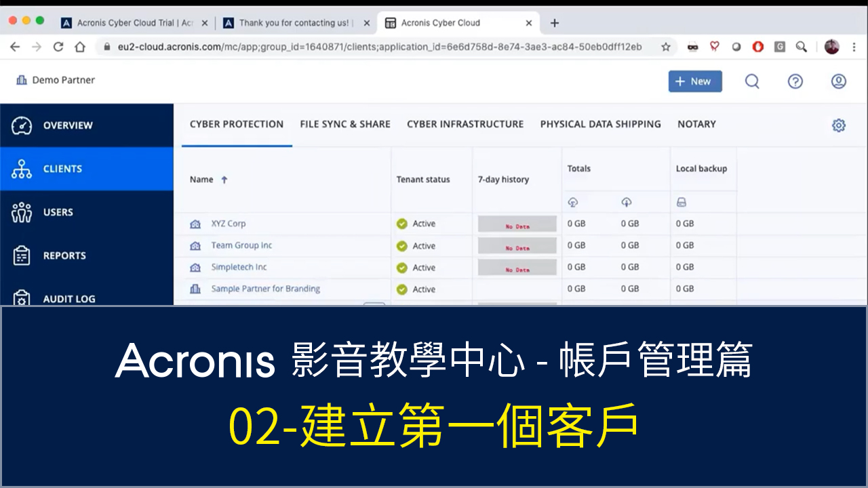
Task: Click the magnifier extension icon in browser toolbar
Action: [x=802, y=47]
